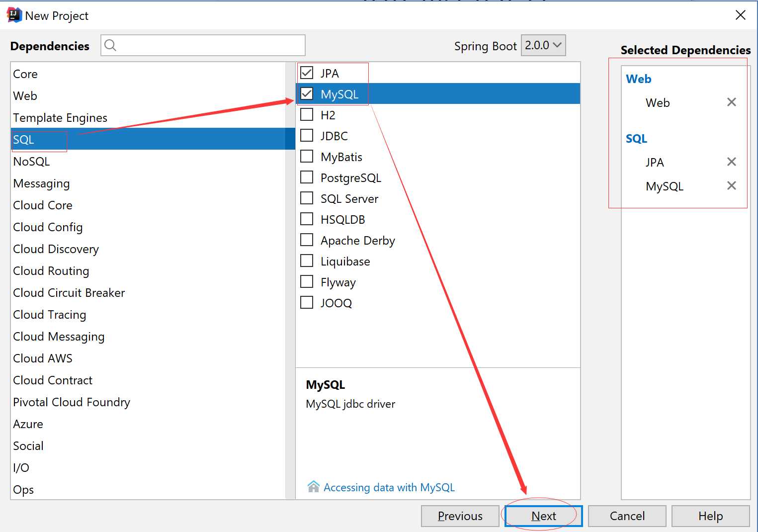Tick the Liquibase checkbox
This screenshot has height=532, width=758.
307,261
